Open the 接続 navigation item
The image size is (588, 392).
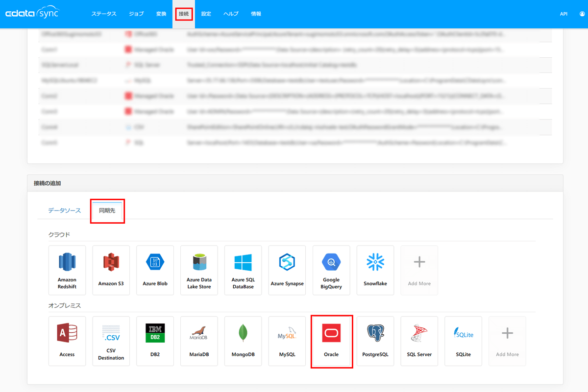click(184, 14)
